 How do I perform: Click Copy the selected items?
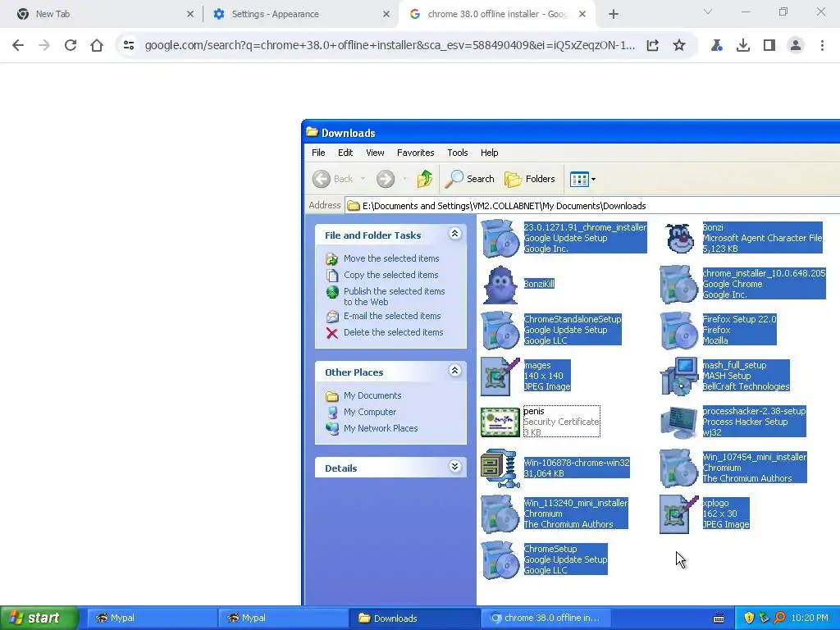point(390,275)
